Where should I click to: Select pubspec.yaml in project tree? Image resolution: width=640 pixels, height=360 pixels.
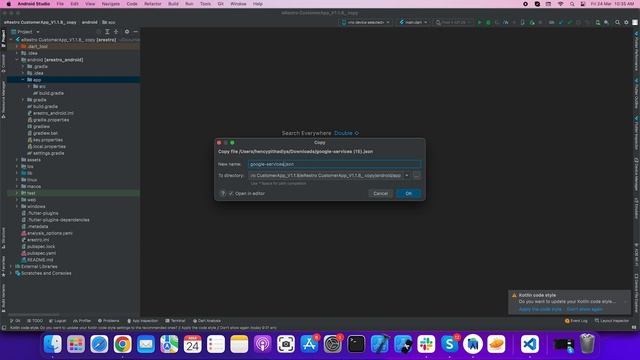tap(38, 253)
